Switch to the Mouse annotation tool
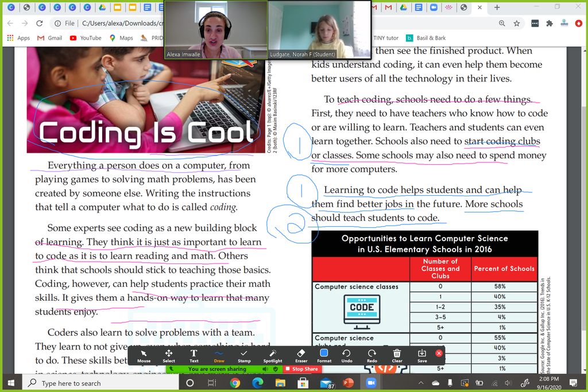This screenshot has width=588, height=392. pos(144,356)
